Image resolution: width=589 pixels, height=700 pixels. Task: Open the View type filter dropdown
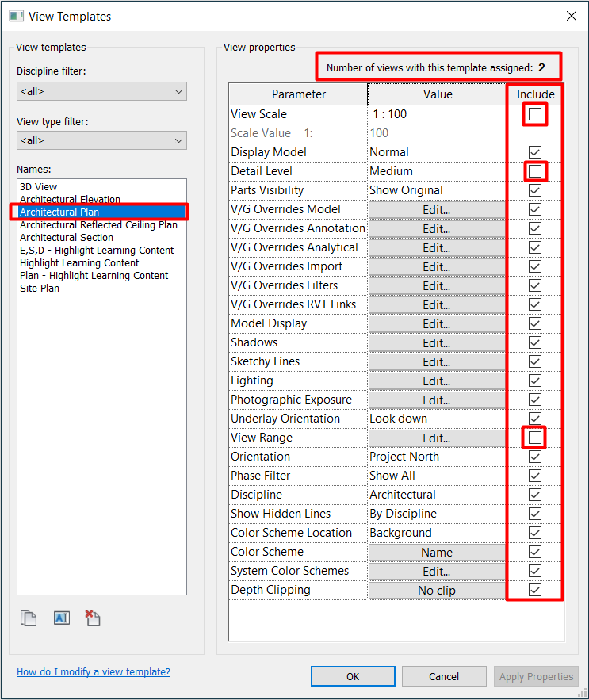(101, 140)
